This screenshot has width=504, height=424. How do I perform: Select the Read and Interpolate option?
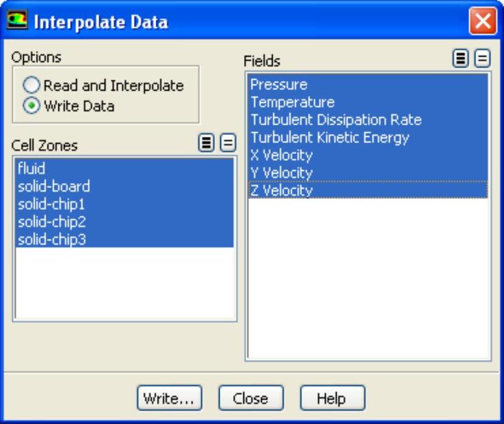point(32,86)
